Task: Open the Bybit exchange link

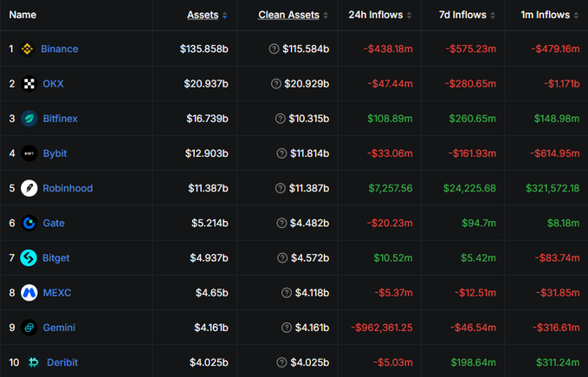Action: [55, 153]
